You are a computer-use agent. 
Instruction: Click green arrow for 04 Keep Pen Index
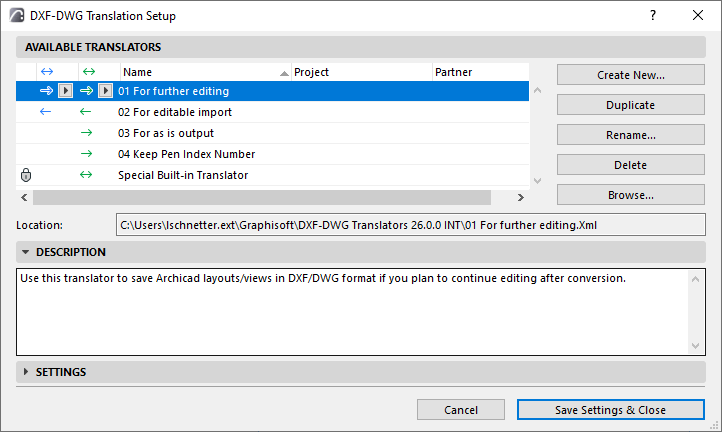(x=86, y=154)
